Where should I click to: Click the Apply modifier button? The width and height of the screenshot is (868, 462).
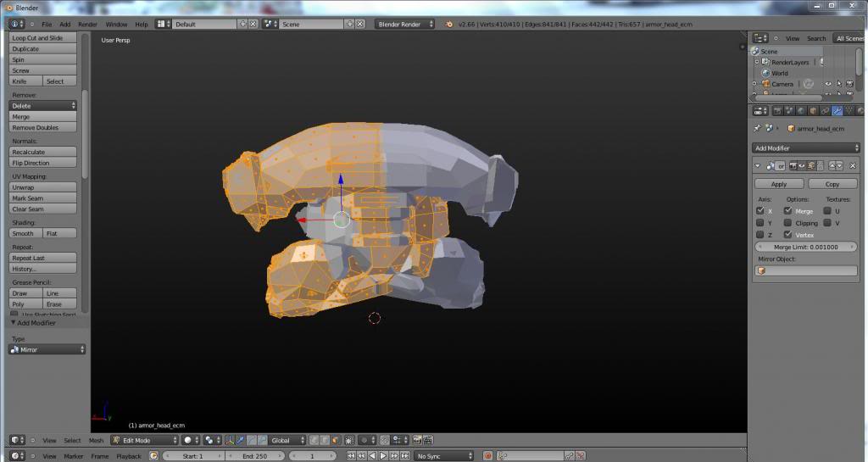click(779, 184)
